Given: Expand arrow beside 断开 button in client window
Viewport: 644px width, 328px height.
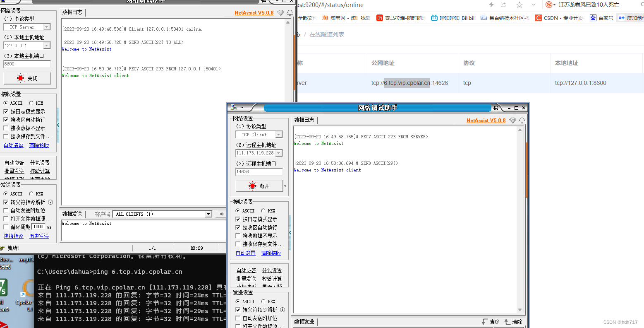Looking at the screenshot, I should pyautogui.click(x=285, y=186).
